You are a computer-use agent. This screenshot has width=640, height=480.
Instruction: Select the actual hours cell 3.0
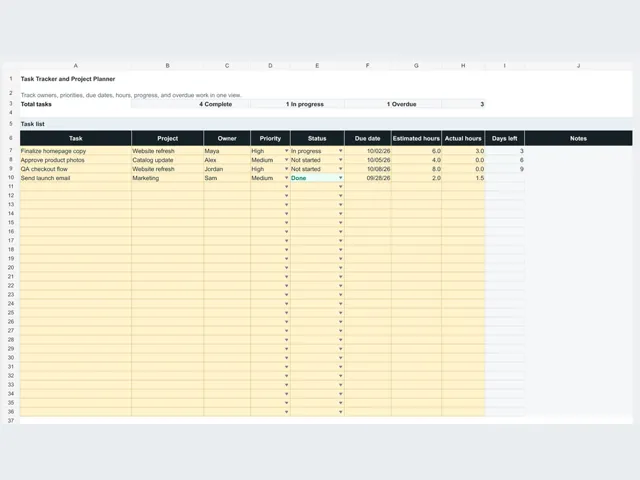(x=463, y=151)
